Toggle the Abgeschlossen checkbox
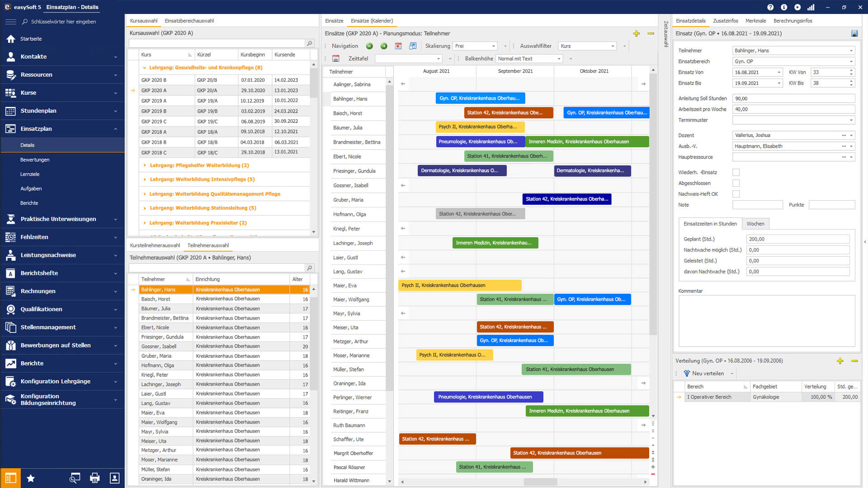The width and height of the screenshot is (868, 488). [736, 183]
